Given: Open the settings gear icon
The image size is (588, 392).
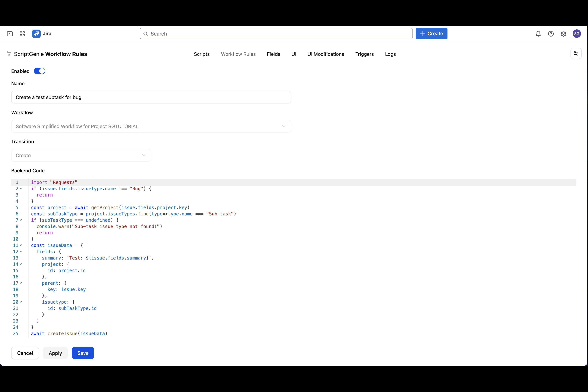Looking at the screenshot, I should 563,34.
